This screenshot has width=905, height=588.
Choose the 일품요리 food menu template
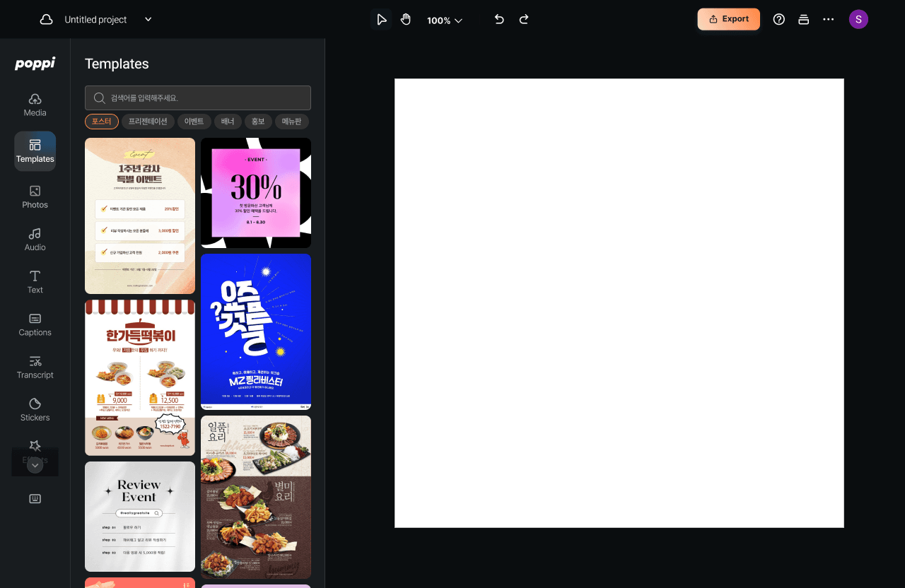(256, 497)
